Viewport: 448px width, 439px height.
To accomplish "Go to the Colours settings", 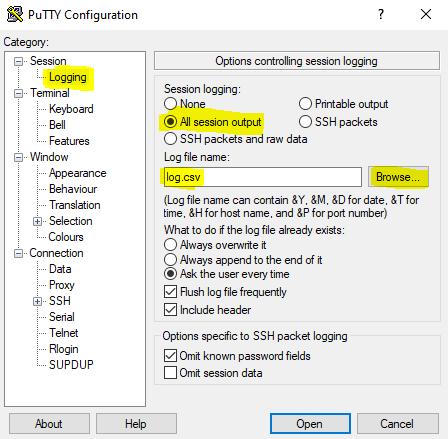I will coord(66,237).
